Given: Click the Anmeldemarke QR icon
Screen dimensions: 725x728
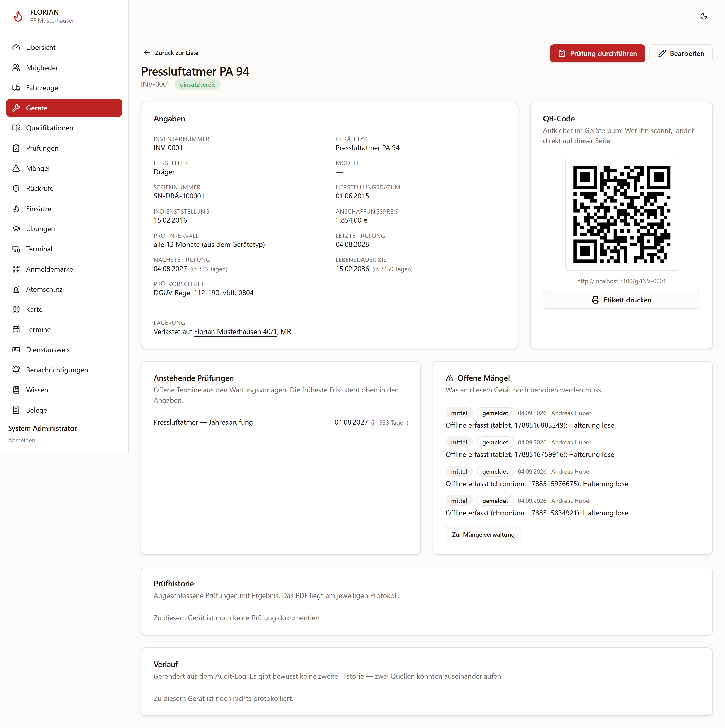Looking at the screenshot, I should click(x=16, y=269).
